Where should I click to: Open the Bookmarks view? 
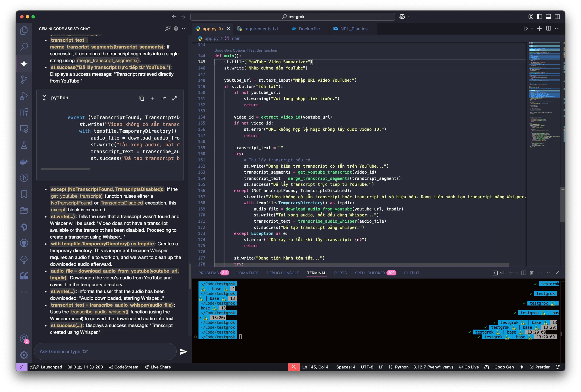point(24,194)
